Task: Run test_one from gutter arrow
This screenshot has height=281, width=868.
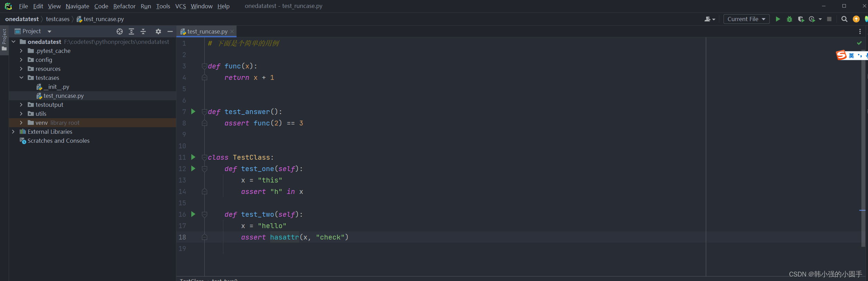Action: (193, 168)
